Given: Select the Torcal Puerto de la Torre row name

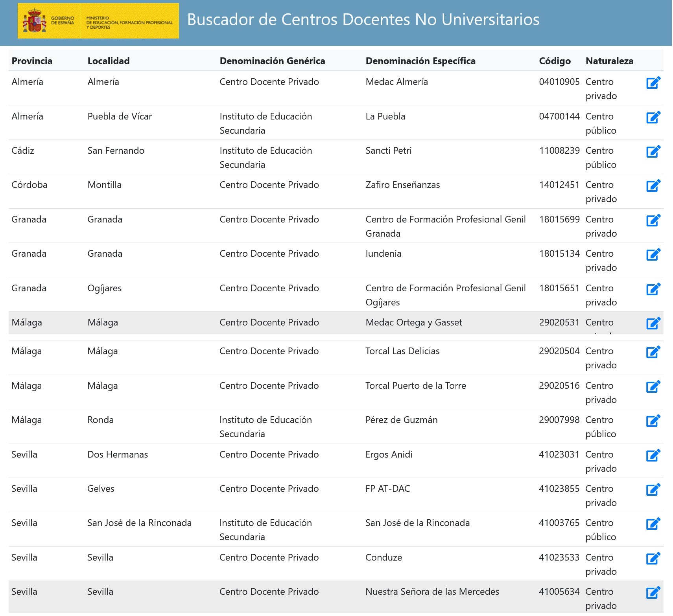Looking at the screenshot, I should pos(415,386).
